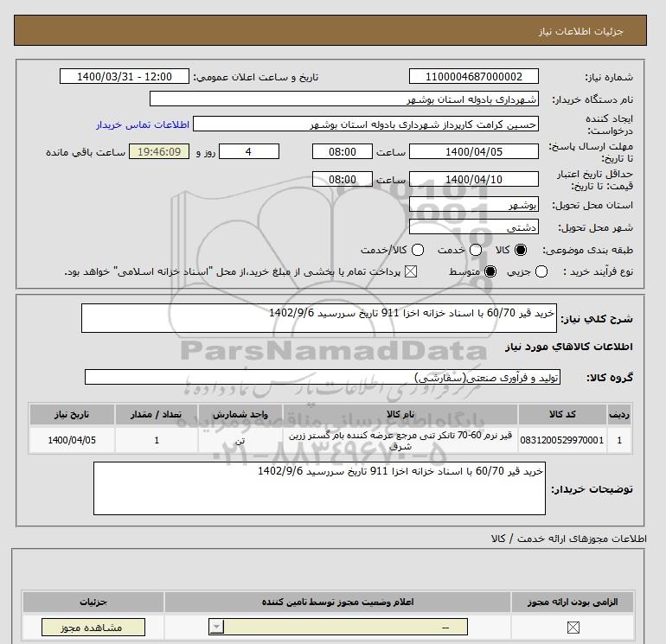The height and width of the screenshot is (644, 666).
Task: Click the product name cell قیر نرم 60-70
Action: (x=400, y=440)
